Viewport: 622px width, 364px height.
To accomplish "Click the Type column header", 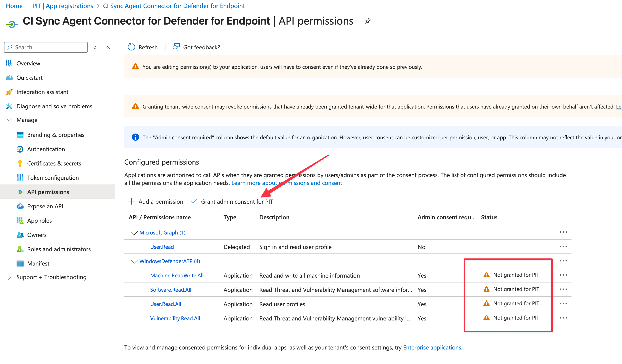I will pos(230,217).
